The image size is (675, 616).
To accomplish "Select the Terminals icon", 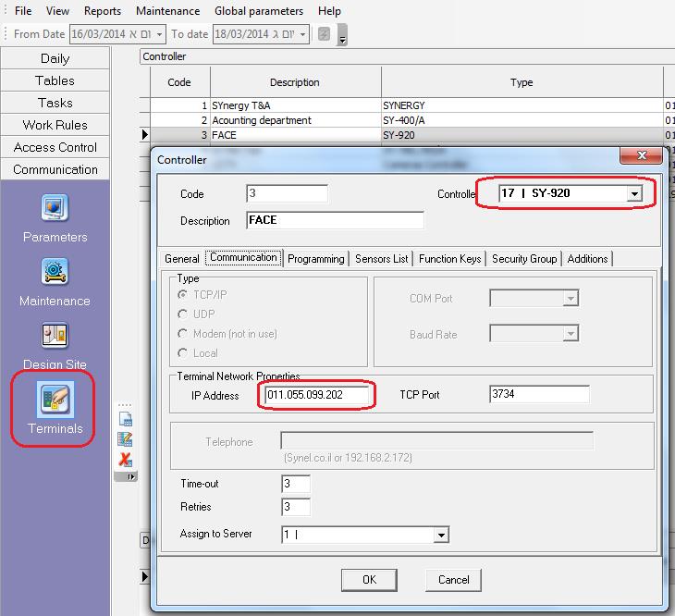I will pyautogui.click(x=55, y=400).
